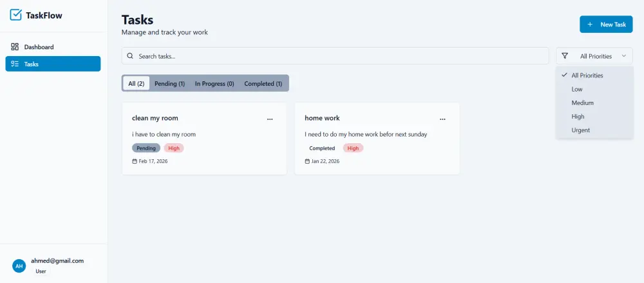
Task: Switch to the Pending (1) tab
Action: tap(169, 84)
